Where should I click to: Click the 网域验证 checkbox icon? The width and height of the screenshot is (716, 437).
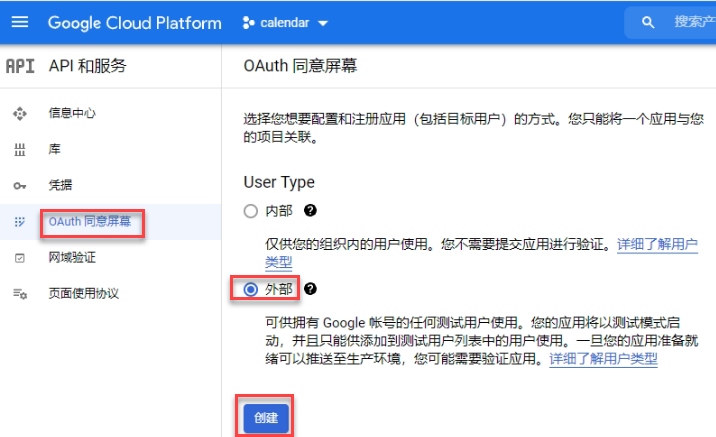coord(20,258)
